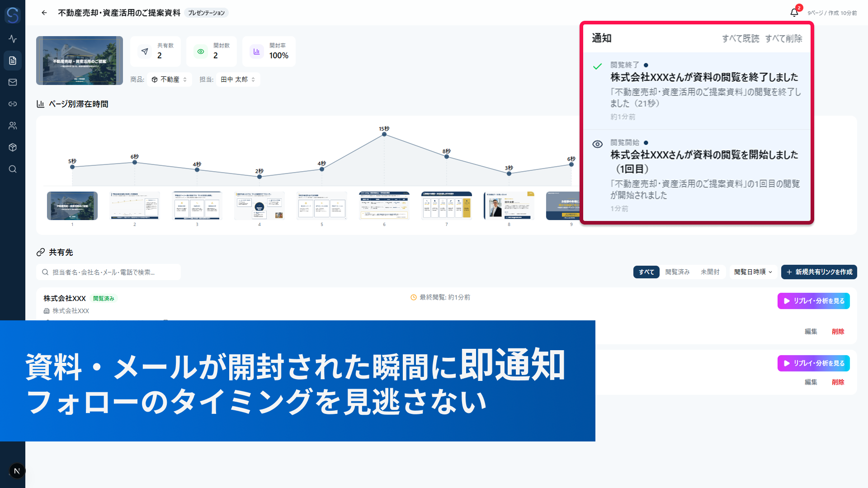Click 新規共有リンクを作成 button
868x488 pixels.
point(819,272)
